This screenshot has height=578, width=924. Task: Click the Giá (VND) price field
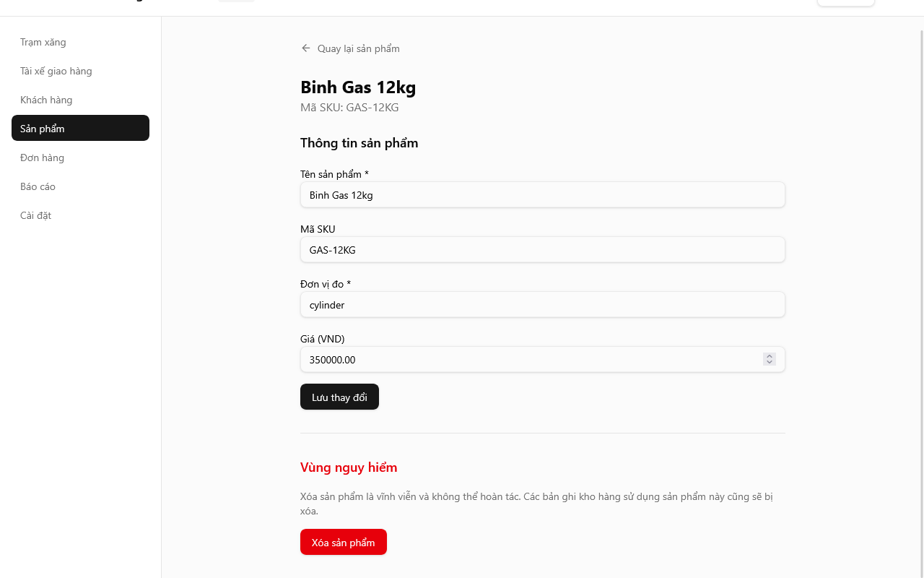click(531, 360)
